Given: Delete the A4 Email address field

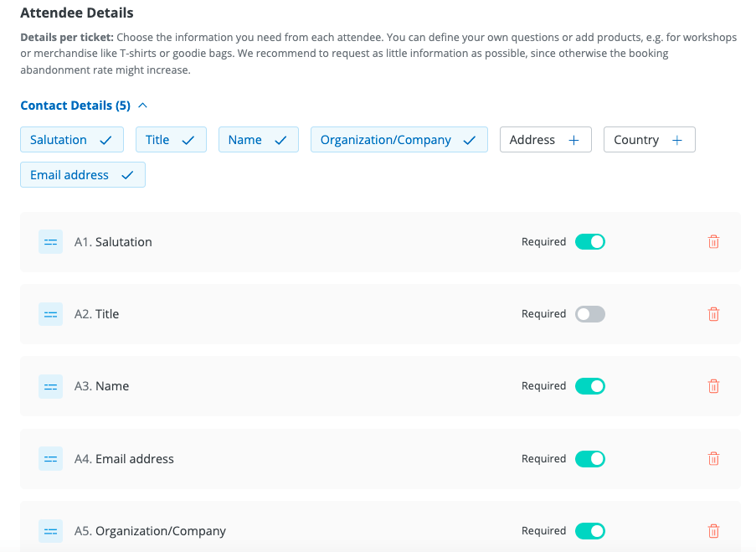Looking at the screenshot, I should [x=713, y=459].
